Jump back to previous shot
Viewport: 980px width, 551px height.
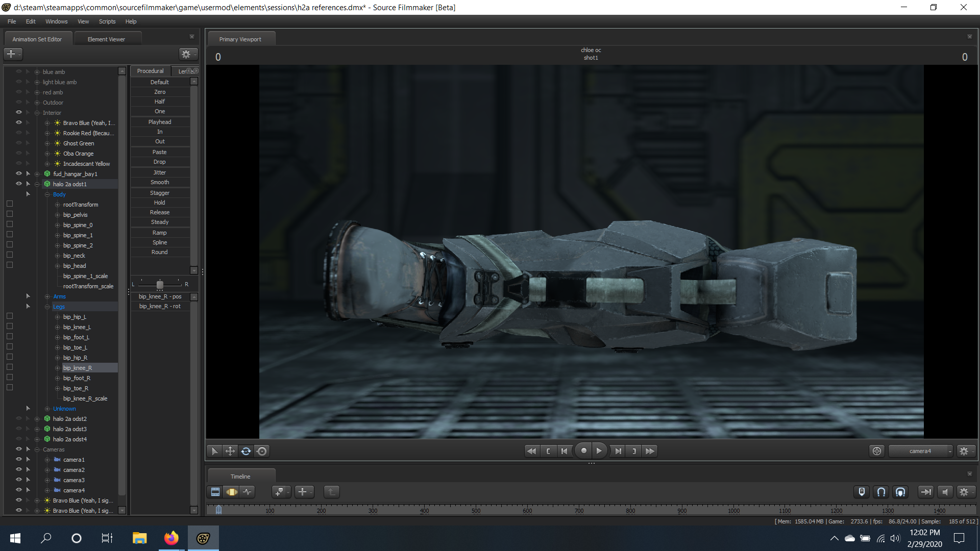pos(531,451)
